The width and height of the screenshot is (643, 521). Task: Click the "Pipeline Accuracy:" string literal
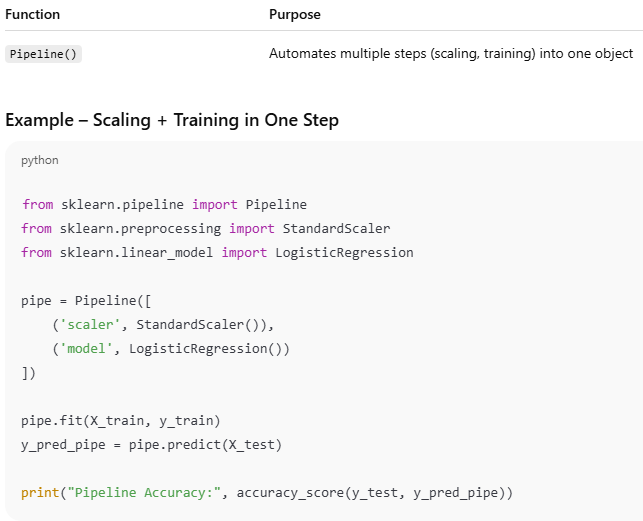click(144, 493)
